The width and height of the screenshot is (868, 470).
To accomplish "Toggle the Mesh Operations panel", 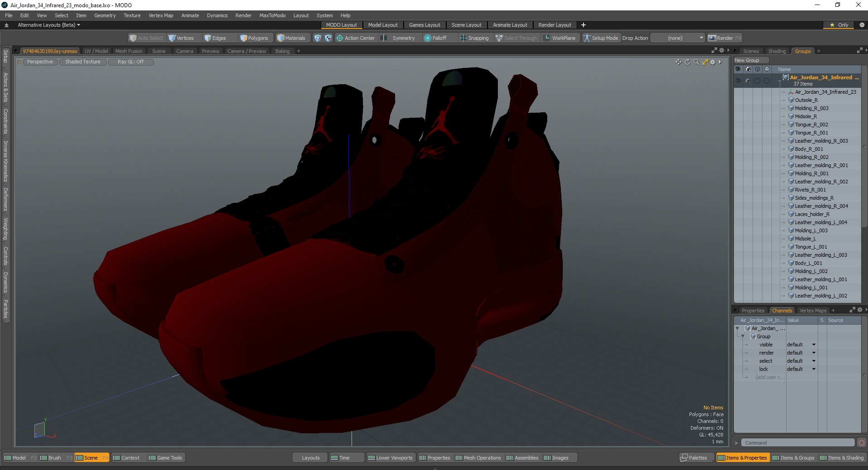I will [478, 458].
